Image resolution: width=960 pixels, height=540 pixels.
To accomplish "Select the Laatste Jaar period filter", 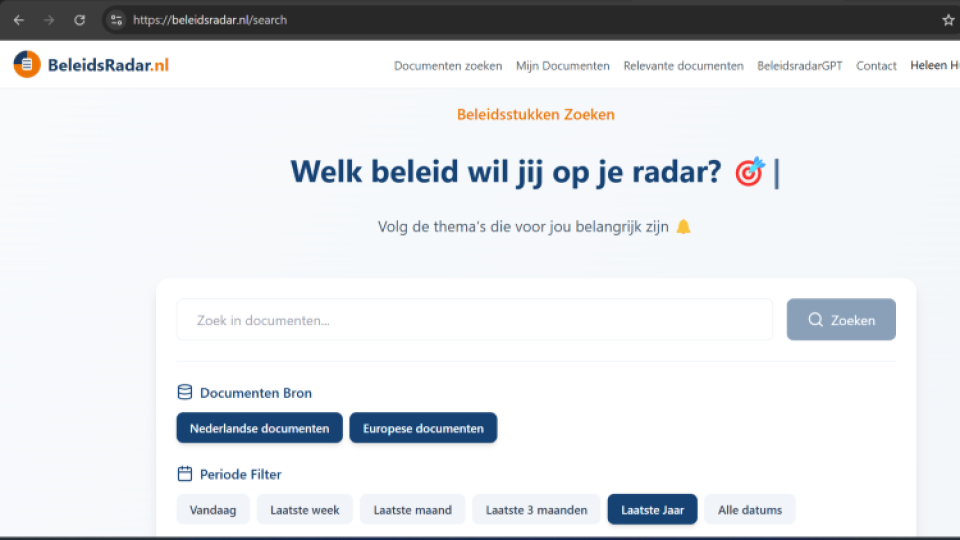I will pyautogui.click(x=652, y=510).
